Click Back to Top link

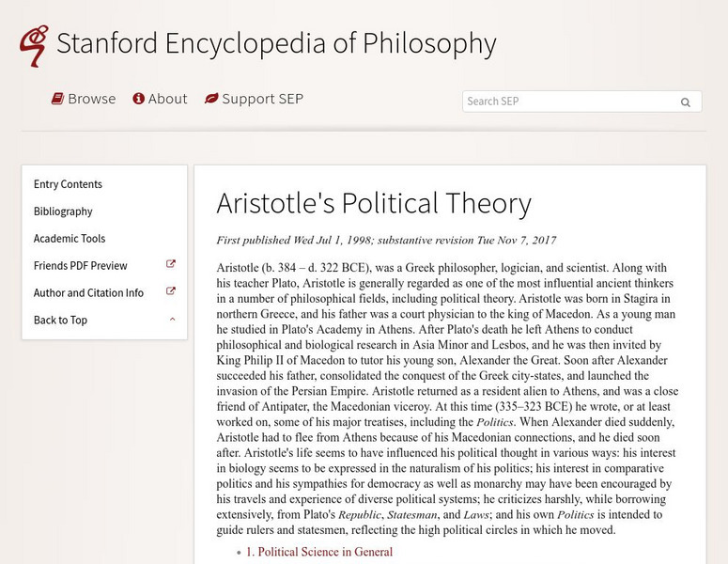tap(60, 321)
